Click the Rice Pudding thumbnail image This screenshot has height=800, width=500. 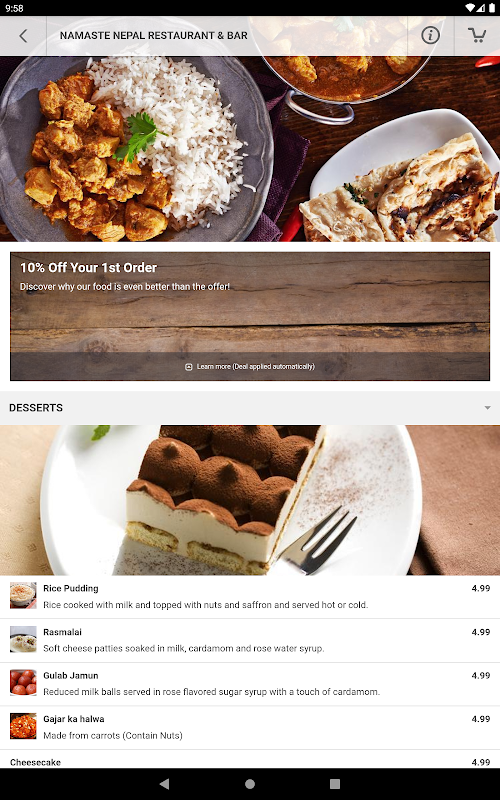point(23,596)
